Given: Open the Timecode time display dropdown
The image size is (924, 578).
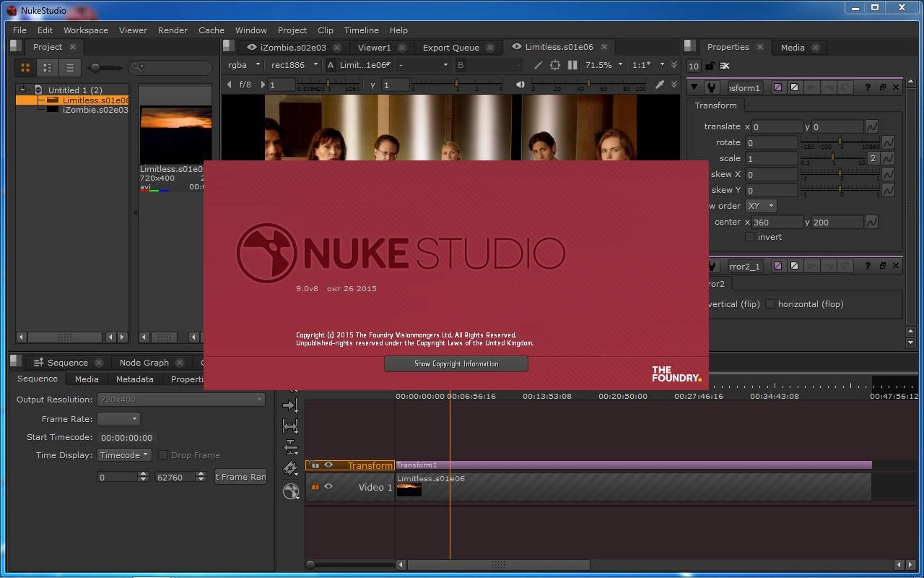Looking at the screenshot, I should (124, 455).
